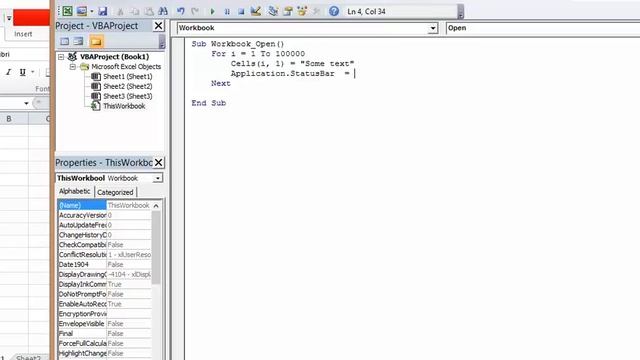The width and height of the screenshot is (640, 360).
Task: Toggle Design Mode icon in toolbar
Action: coord(256,11)
